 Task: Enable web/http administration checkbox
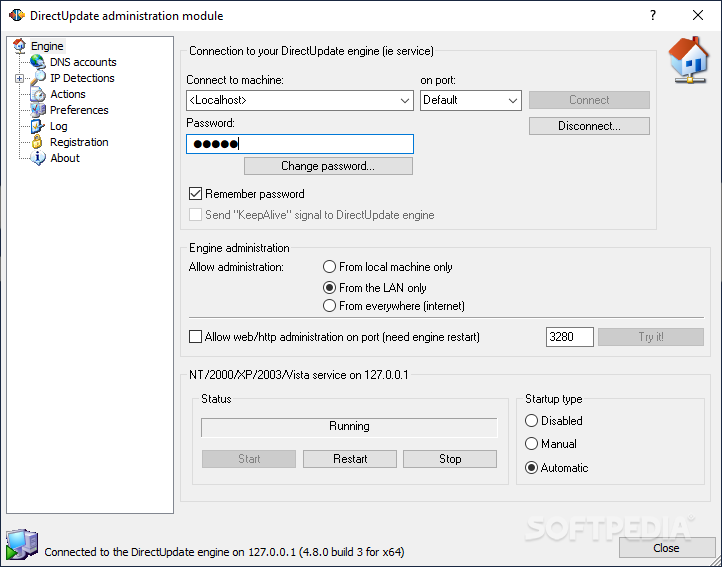[x=195, y=337]
